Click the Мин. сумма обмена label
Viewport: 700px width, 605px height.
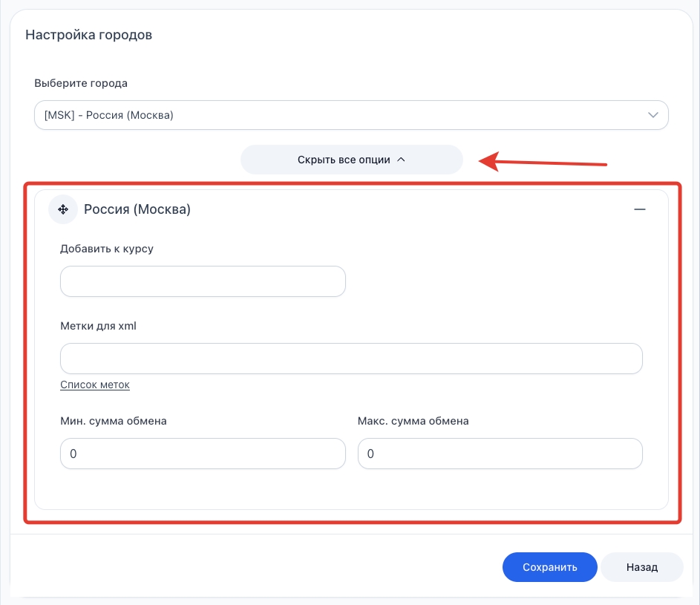pos(114,421)
